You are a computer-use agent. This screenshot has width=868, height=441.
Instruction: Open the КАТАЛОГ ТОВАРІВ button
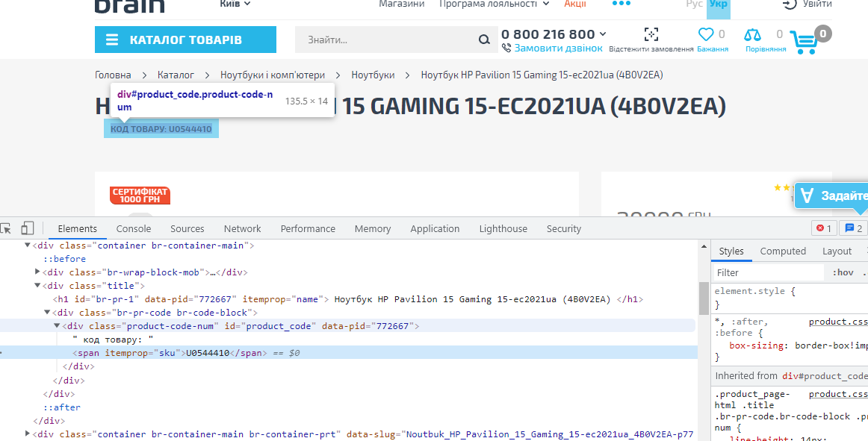coord(185,40)
